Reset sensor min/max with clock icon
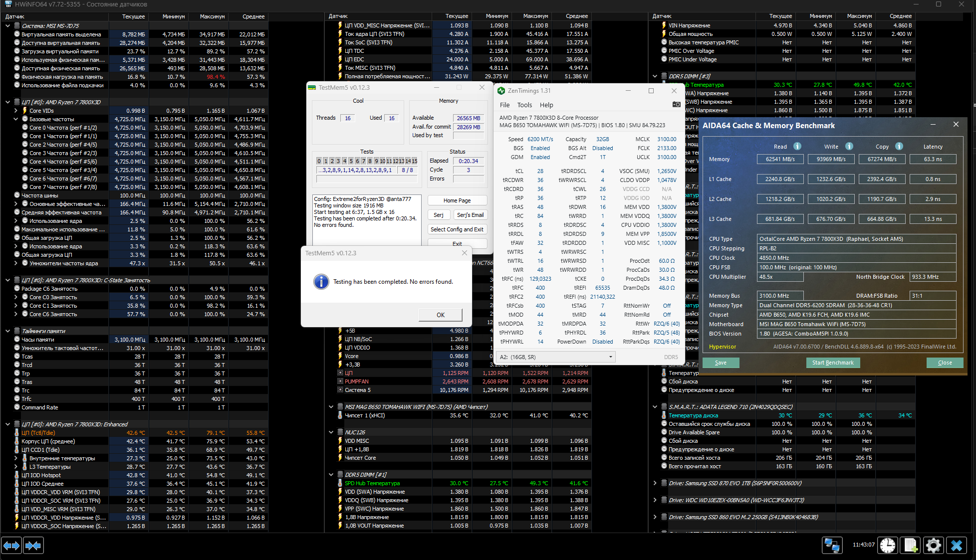 tap(888, 545)
